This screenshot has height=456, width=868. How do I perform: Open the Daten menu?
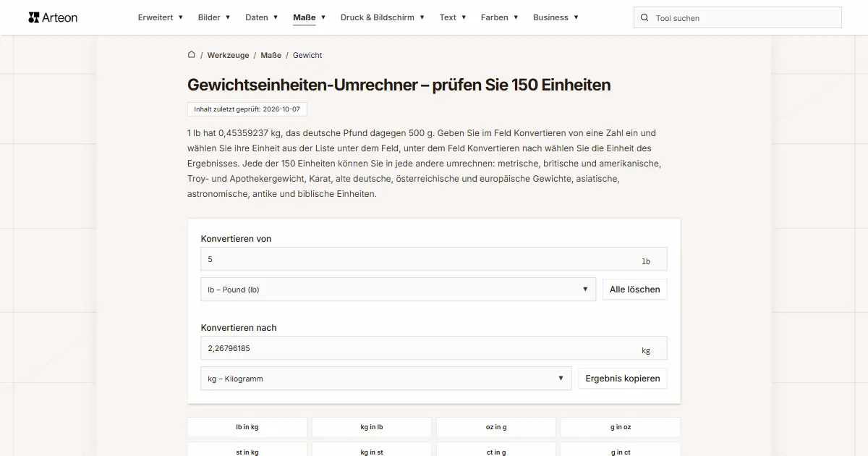tap(262, 17)
